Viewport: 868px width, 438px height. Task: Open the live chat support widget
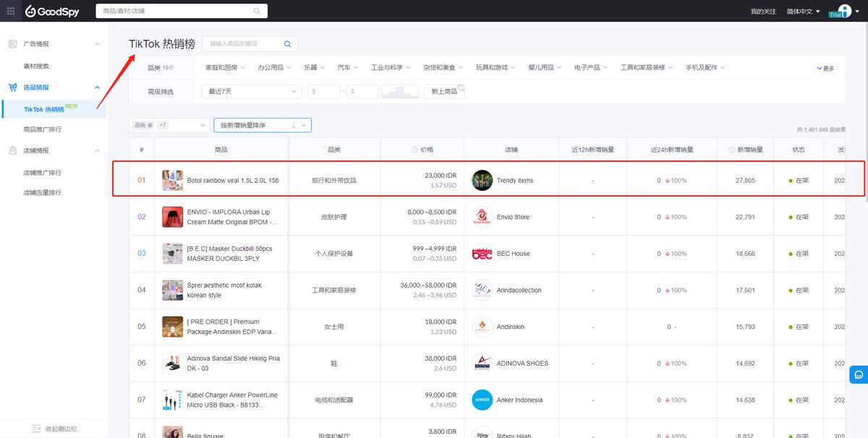(x=858, y=374)
